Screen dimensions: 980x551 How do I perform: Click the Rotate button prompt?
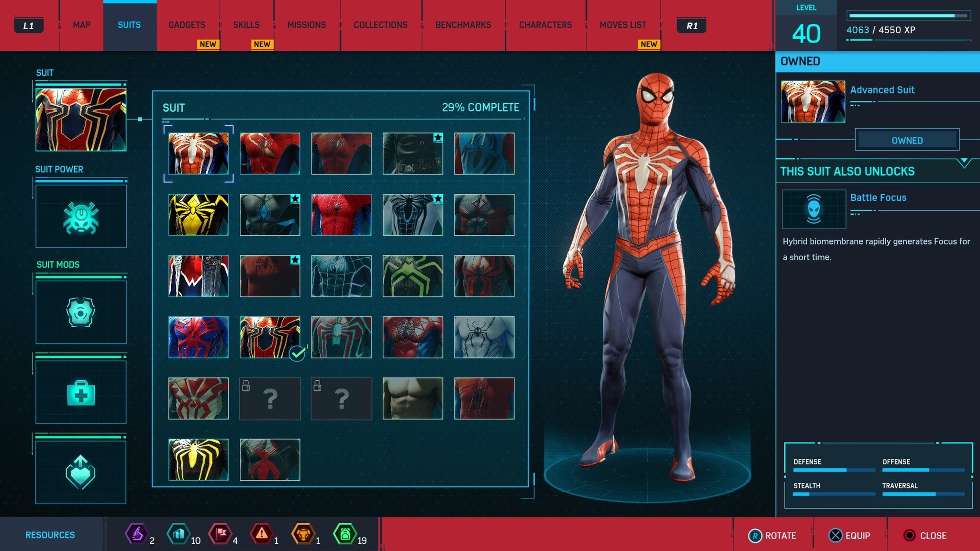(x=772, y=535)
